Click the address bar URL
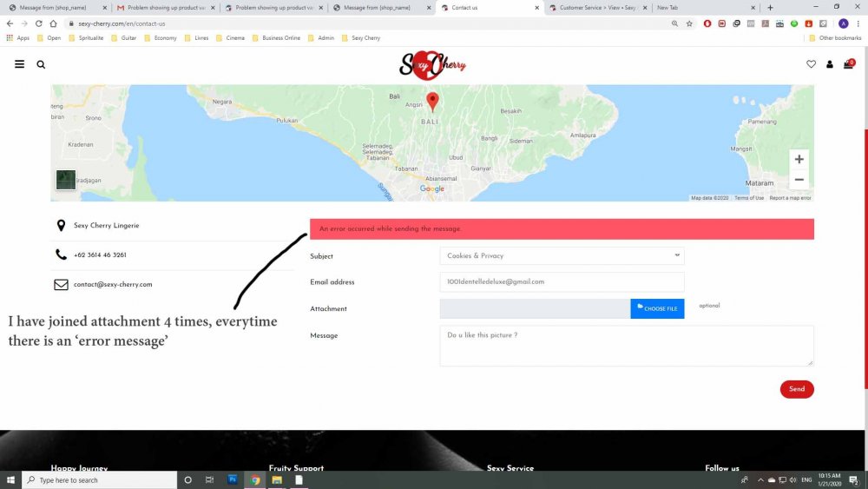This screenshot has width=868, height=489. click(122, 23)
